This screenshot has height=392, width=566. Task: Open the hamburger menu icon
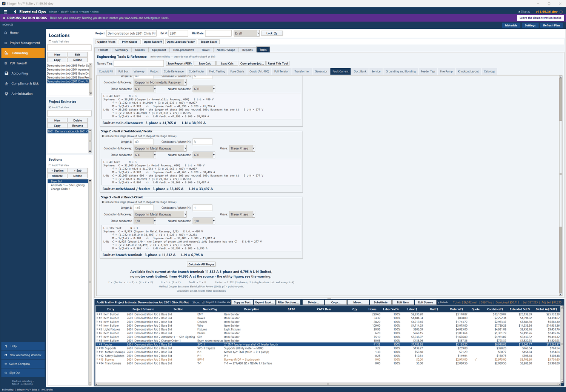(5, 12)
